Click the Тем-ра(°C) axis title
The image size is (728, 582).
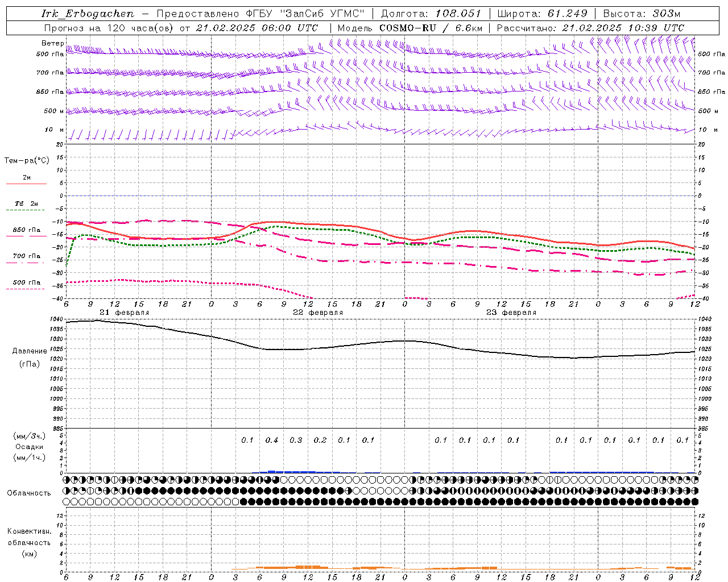[27, 161]
